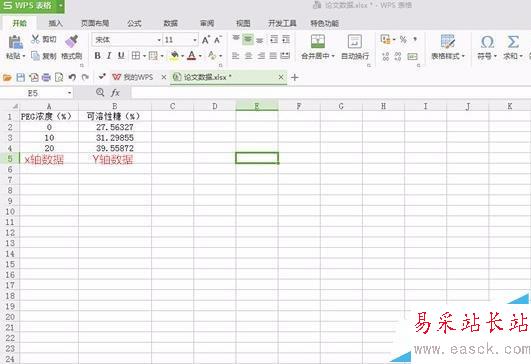Open the WPS 表格 application menu arrow
The height and width of the screenshot is (364, 531).
(x=60, y=6)
